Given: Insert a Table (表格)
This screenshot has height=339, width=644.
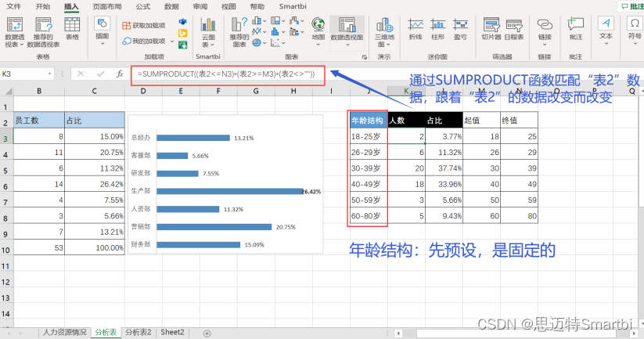Looking at the screenshot, I should [x=72, y=29].
